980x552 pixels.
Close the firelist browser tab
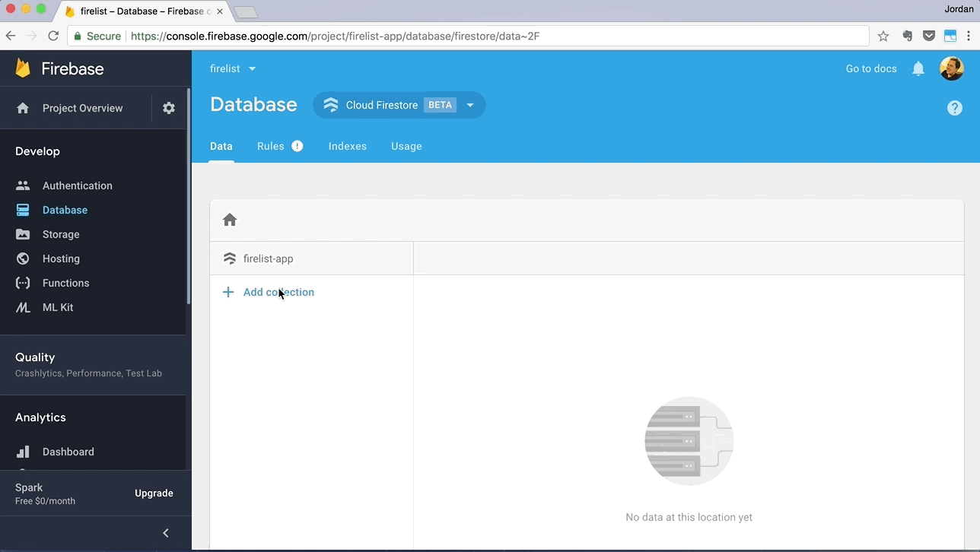(219, 11)
